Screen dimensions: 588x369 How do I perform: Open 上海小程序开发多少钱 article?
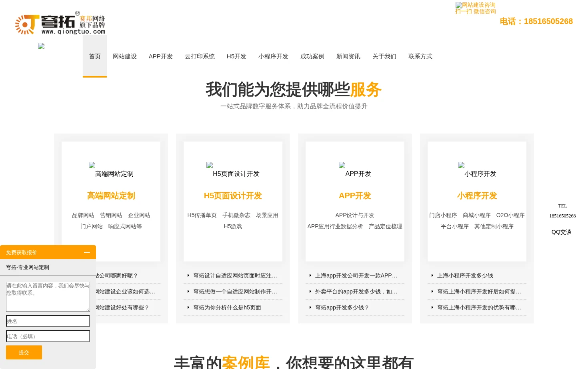click(465, 275)
